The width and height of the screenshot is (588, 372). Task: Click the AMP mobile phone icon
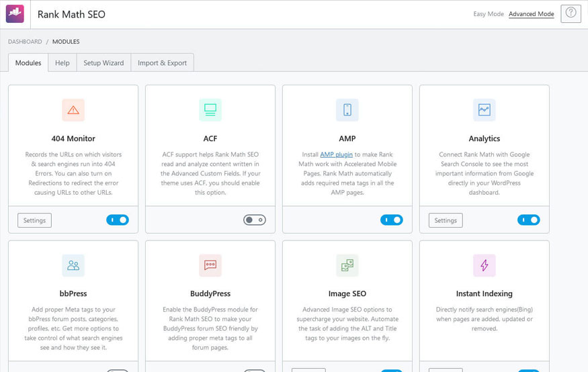pyautogui.click(x=347, y=109)
